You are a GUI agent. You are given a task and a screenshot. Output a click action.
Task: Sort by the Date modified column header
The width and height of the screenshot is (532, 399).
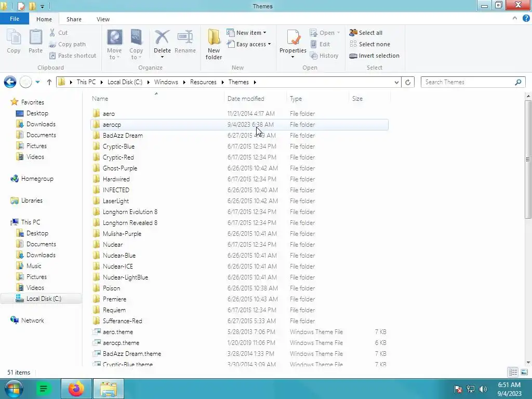pos(255,98)
